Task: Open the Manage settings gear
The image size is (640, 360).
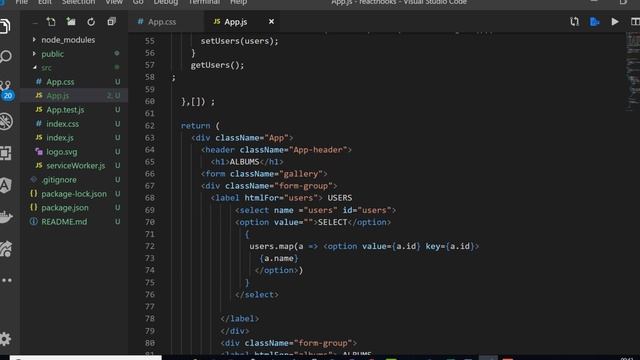Action: [x=5, y=339]
